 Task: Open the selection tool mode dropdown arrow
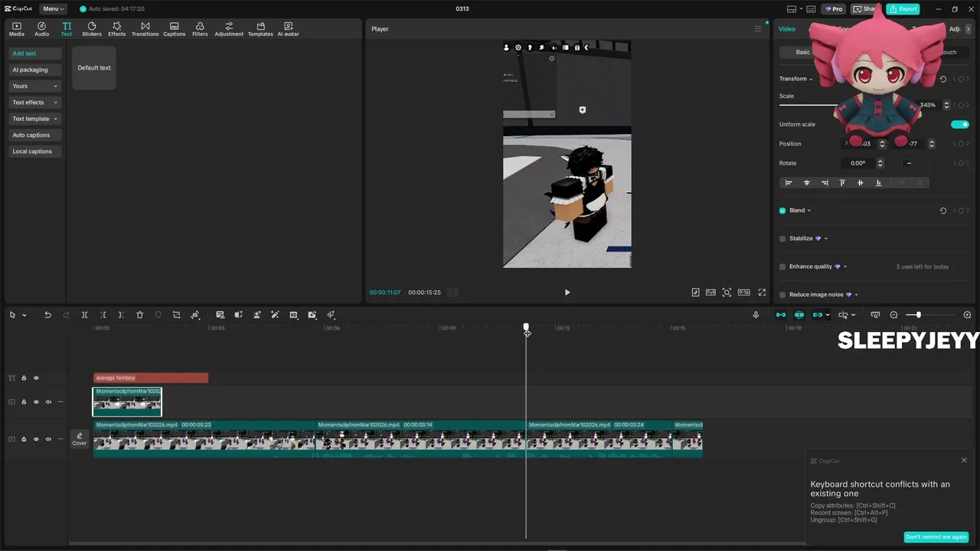pyautogui.click(x=24, y=315)
